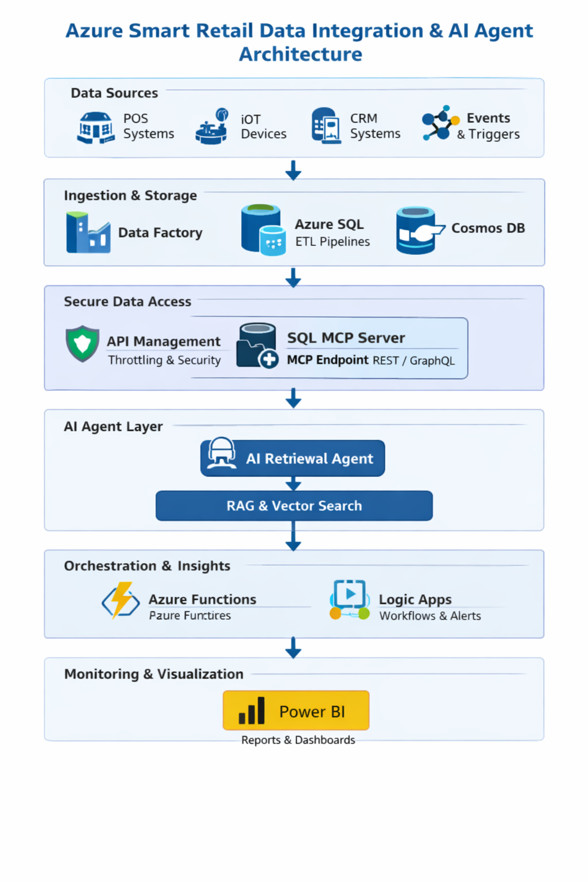
Task: Click the diagram title text
Action: 299,42
